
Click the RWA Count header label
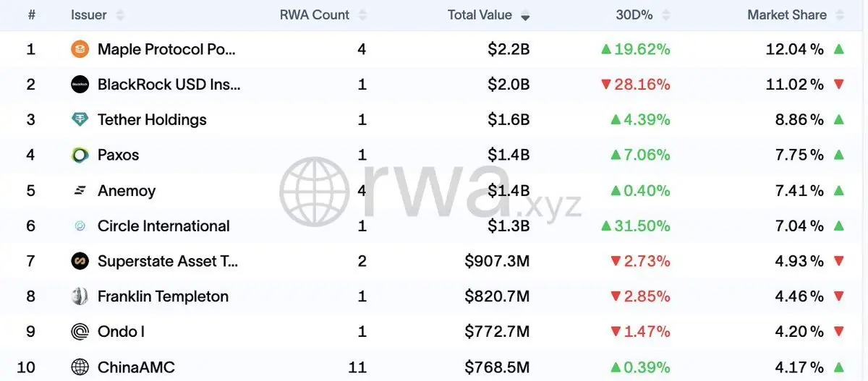(x=315, y=15)
